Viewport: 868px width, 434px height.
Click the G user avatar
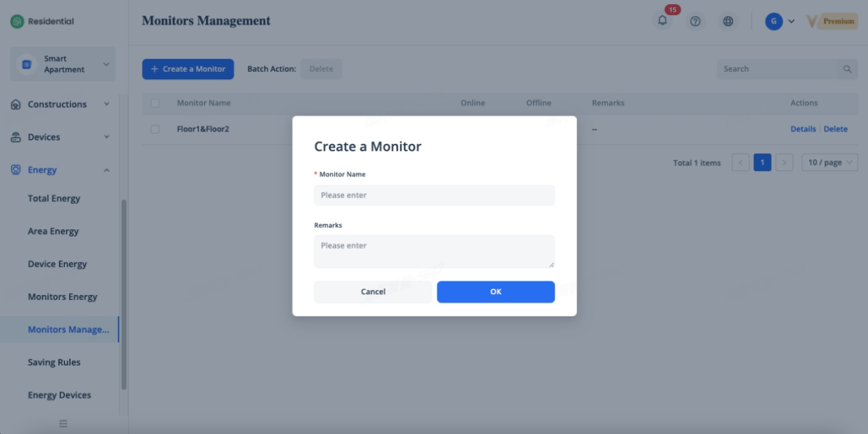774,21
